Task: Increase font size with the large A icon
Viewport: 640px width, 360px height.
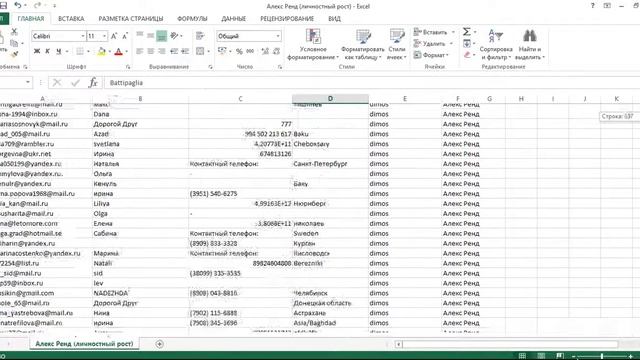Action: pos(114,36)
